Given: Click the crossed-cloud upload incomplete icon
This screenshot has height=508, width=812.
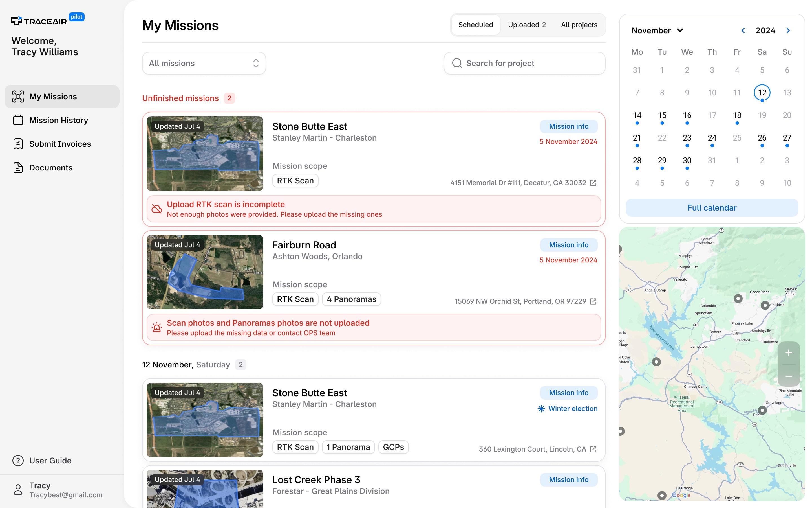Looking at the screenshot, I should (x=157, y=209).
